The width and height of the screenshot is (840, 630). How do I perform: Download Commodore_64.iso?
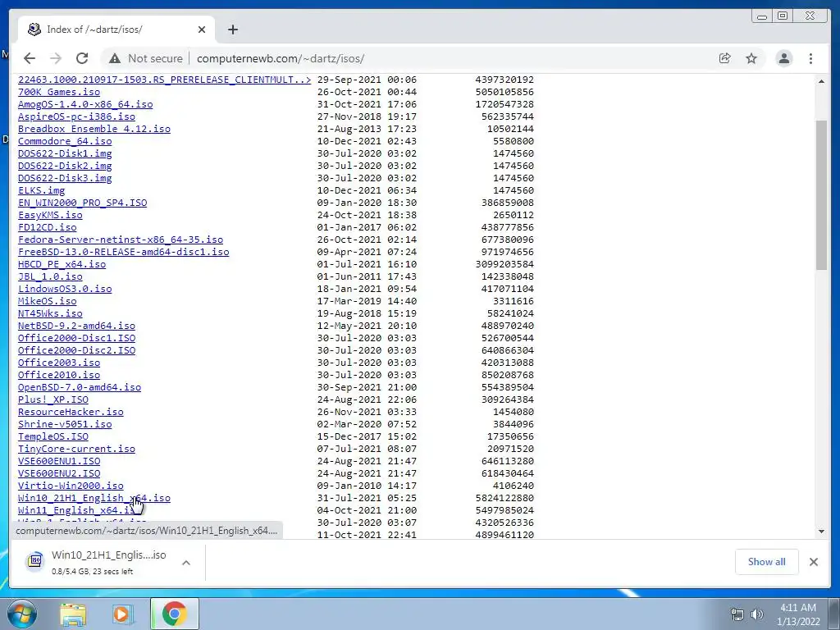pos(65,141)
